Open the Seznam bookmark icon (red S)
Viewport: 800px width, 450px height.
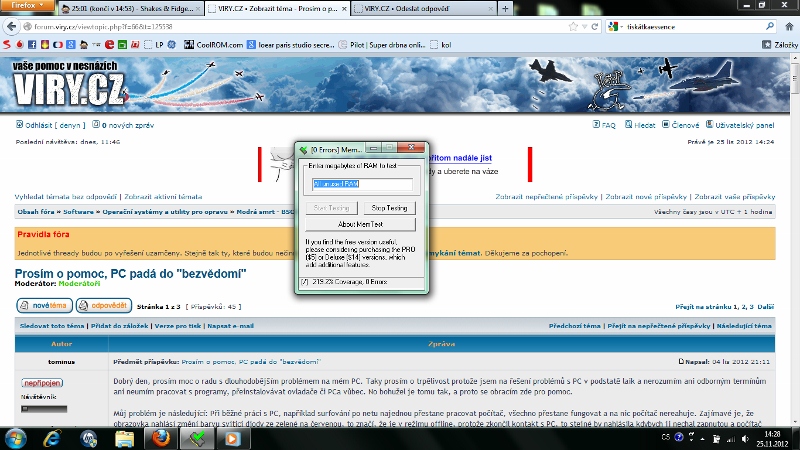coord(7,45)
